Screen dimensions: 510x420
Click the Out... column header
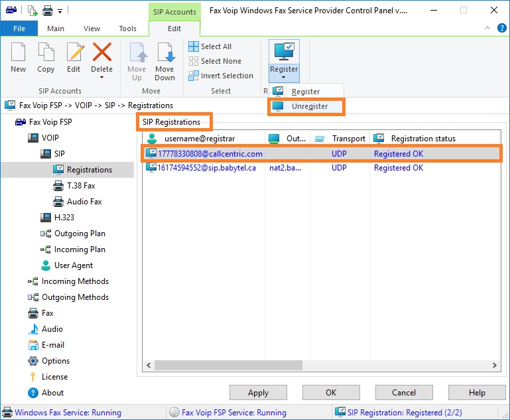288,139
